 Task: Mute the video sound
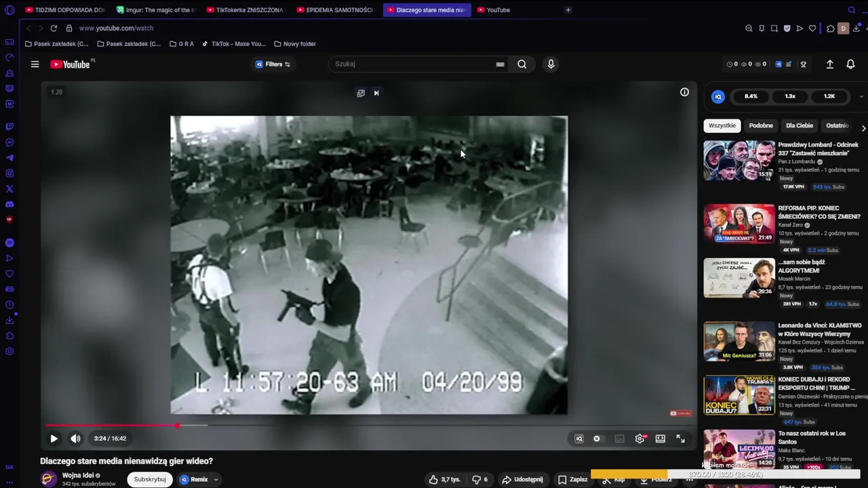[75, 439]
